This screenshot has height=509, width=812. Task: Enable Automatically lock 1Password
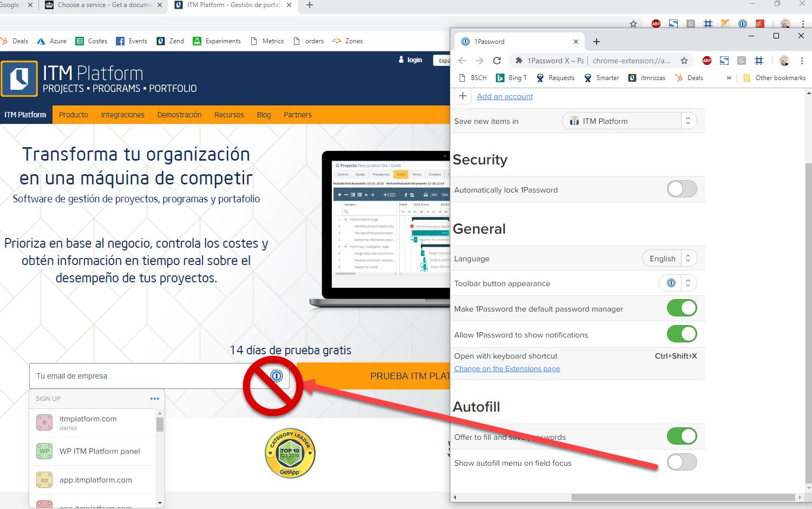[x=682, y=189]
